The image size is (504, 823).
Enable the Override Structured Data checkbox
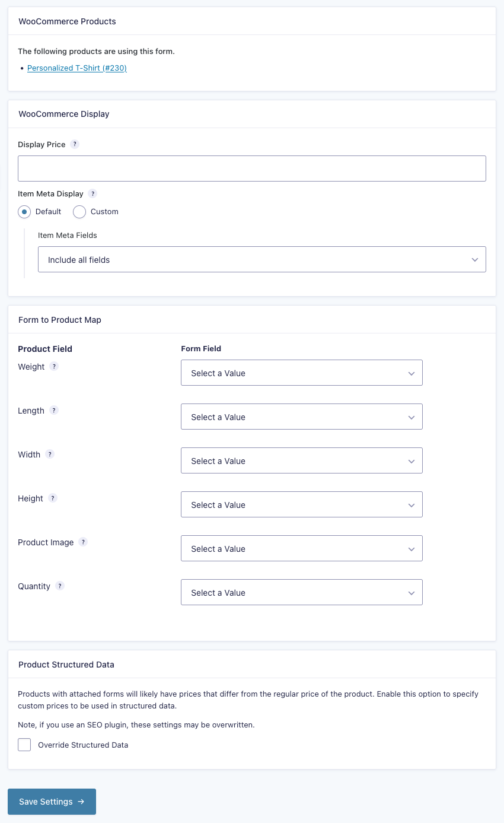(x=24, y=745)
